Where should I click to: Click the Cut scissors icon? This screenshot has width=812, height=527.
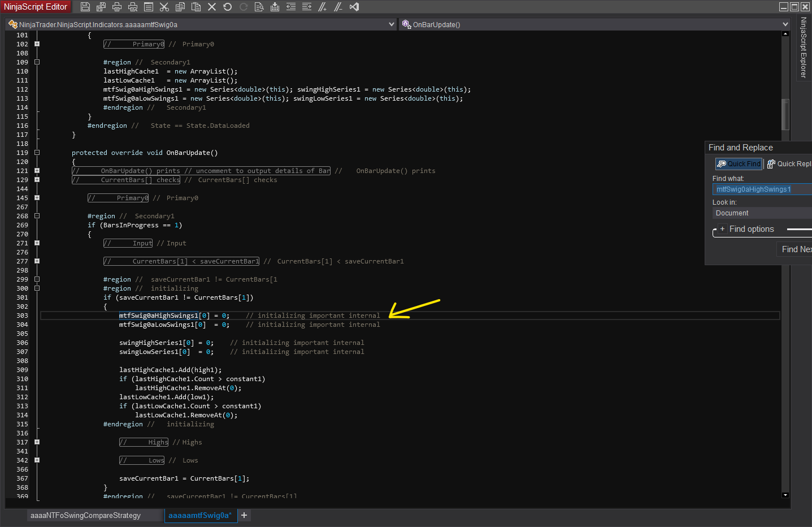tap(164, 7)
